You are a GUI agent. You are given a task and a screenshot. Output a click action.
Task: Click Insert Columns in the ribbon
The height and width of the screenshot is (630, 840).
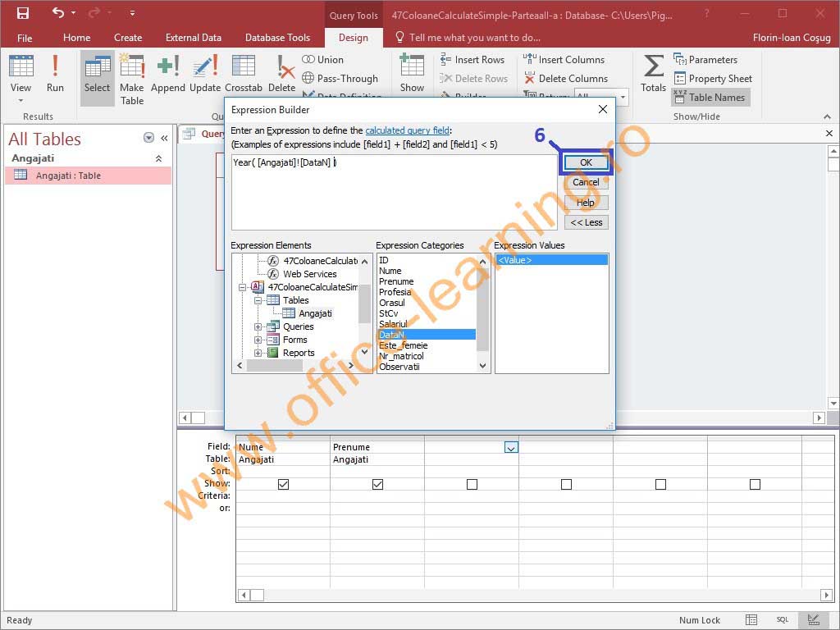click(x=564, y=59)
